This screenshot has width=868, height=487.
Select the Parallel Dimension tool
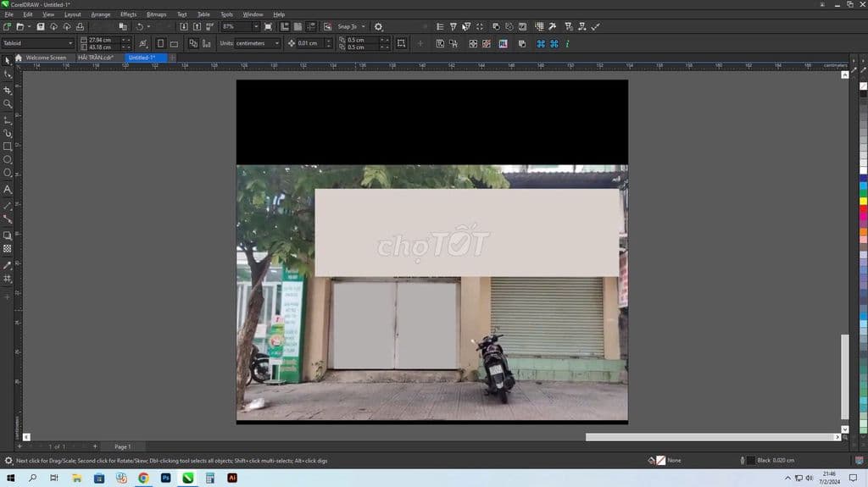click(x=7, y=206)
